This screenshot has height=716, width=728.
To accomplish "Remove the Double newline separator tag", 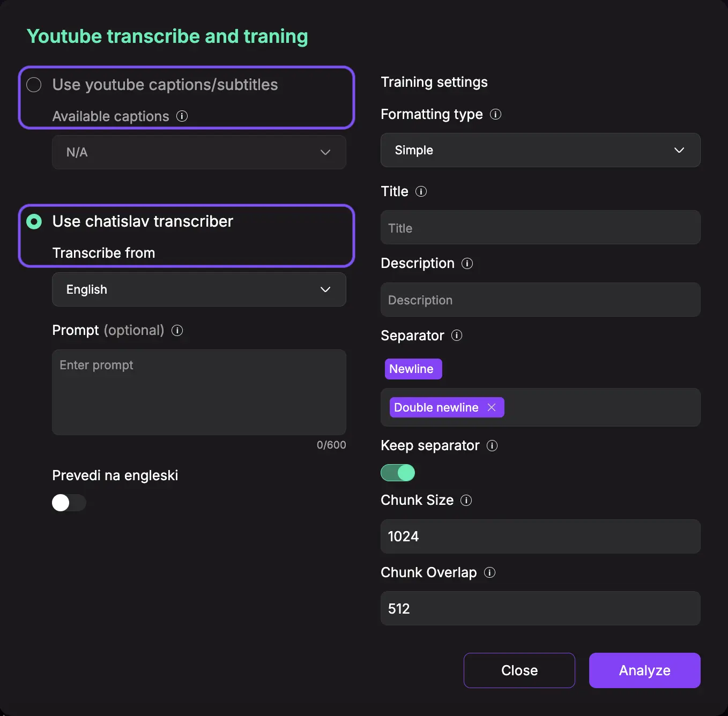I will (x=492, y=407).
